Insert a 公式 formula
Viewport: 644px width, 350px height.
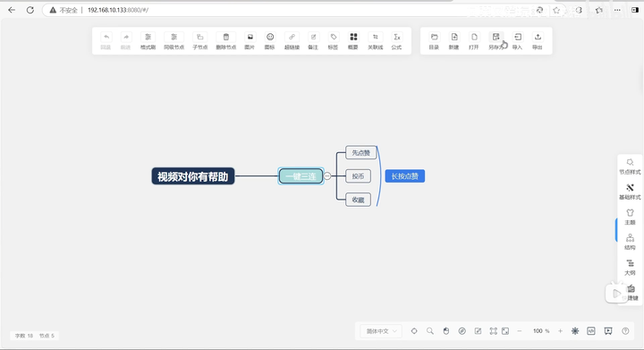tap(396, 41)
